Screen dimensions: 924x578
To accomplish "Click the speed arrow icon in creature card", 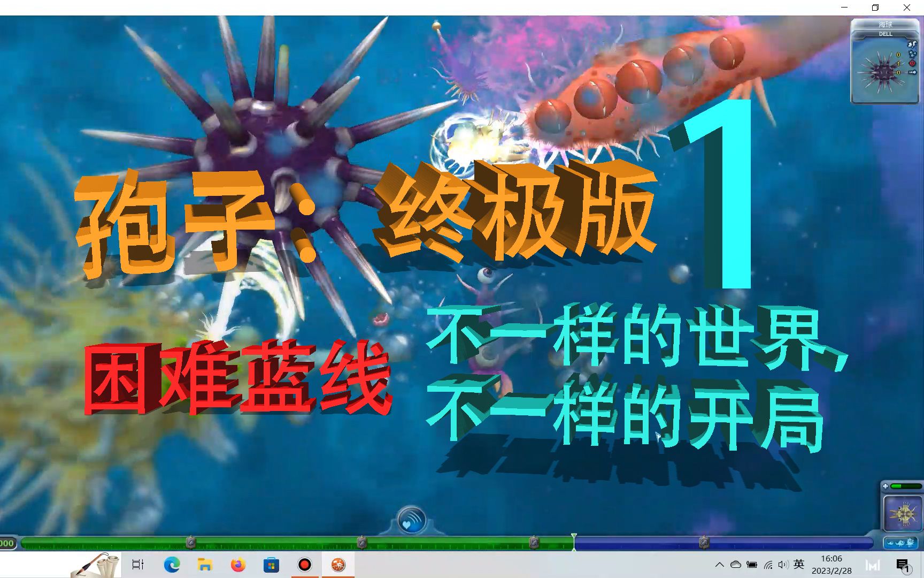I will [912, 72].
